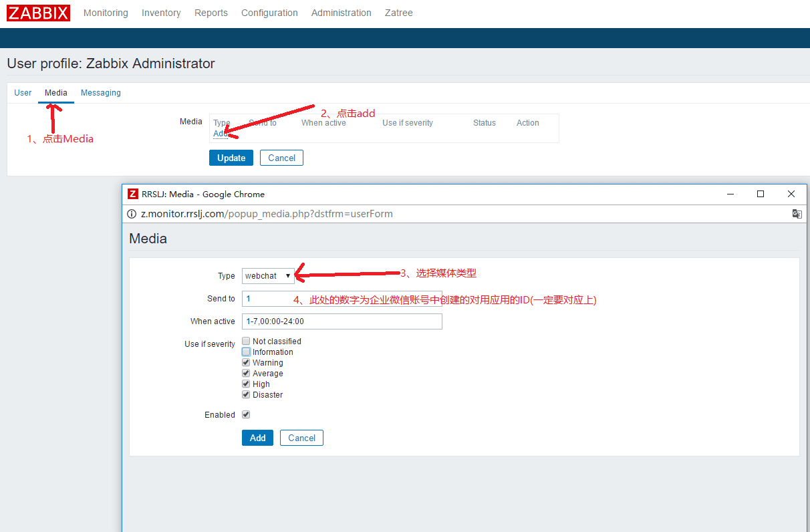Click Cancel in the User profile form
The width and height of the screenshot is (810, 532).
pyautogui.click(x=281, y=158)
